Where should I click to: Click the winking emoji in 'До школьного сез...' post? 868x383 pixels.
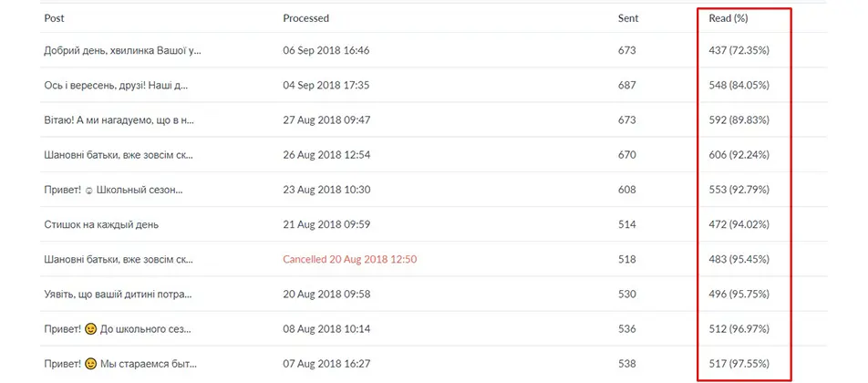tap(91, 329)
